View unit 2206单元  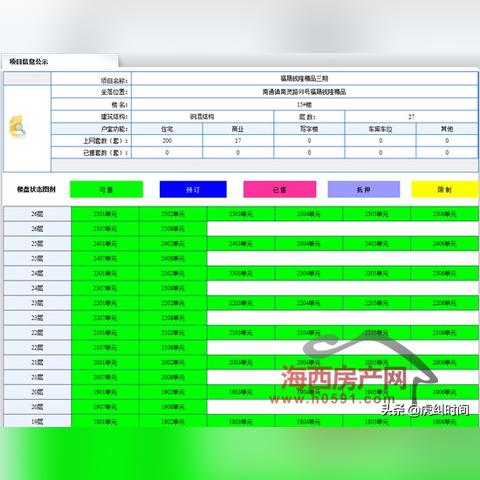click(x=444, y=303)
